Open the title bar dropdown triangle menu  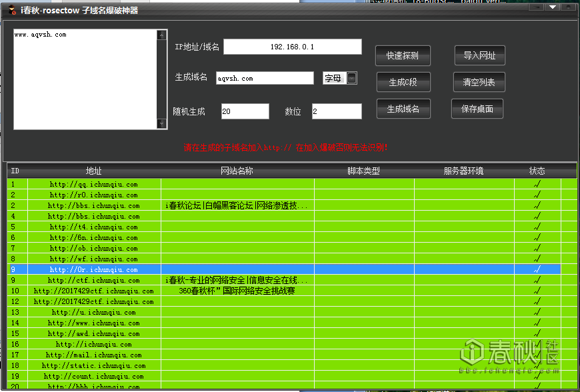(553, 7)
